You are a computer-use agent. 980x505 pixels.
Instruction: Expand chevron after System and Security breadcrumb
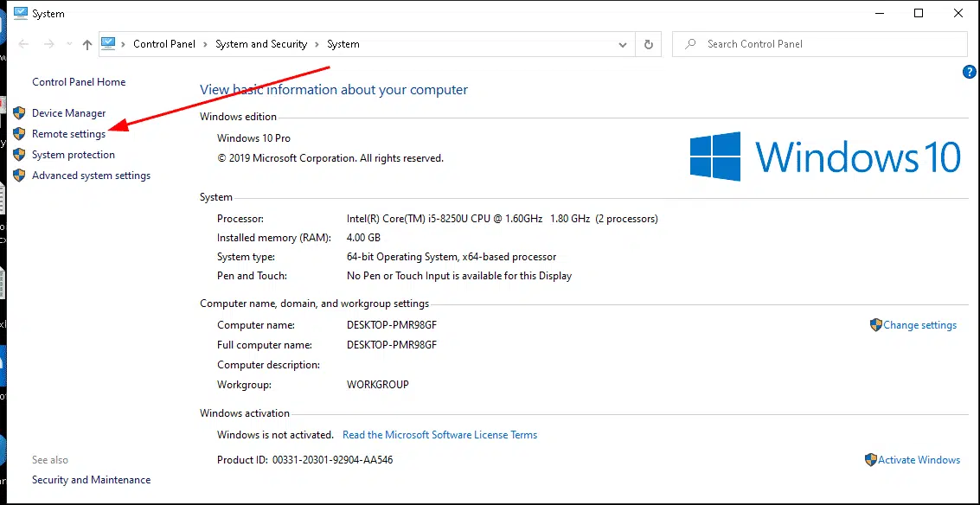coord(317,44)
